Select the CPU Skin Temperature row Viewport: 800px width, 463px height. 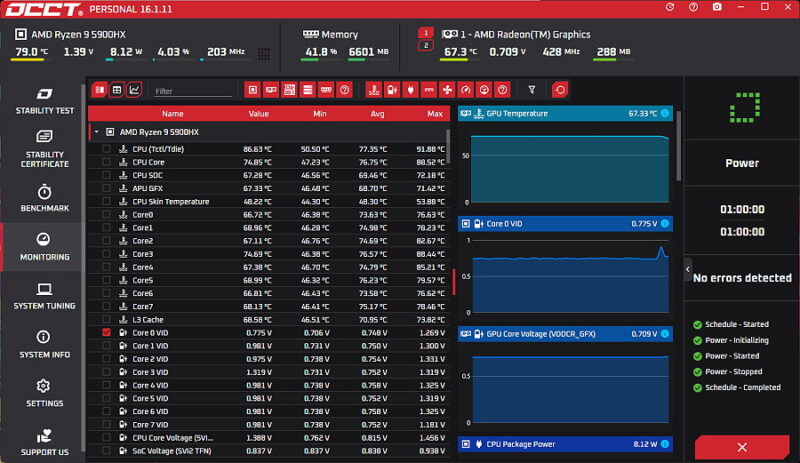(x=269, y=202)
